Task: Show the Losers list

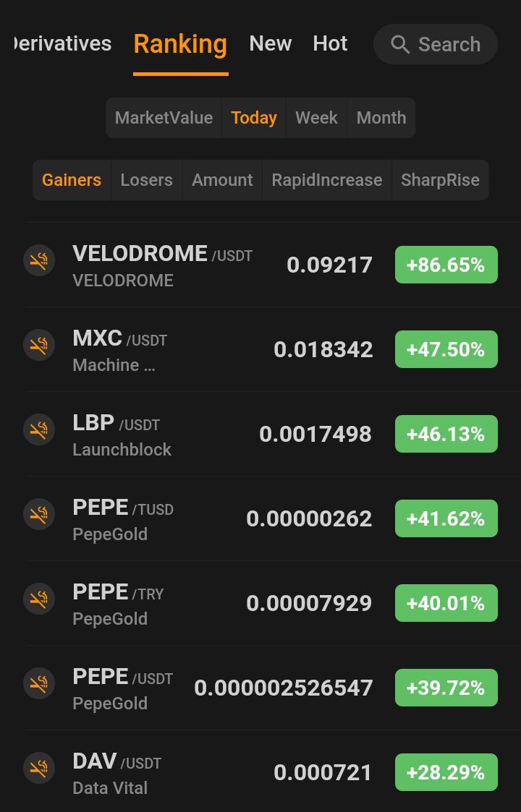Action: pyautogui.click(x=147, y=180)
